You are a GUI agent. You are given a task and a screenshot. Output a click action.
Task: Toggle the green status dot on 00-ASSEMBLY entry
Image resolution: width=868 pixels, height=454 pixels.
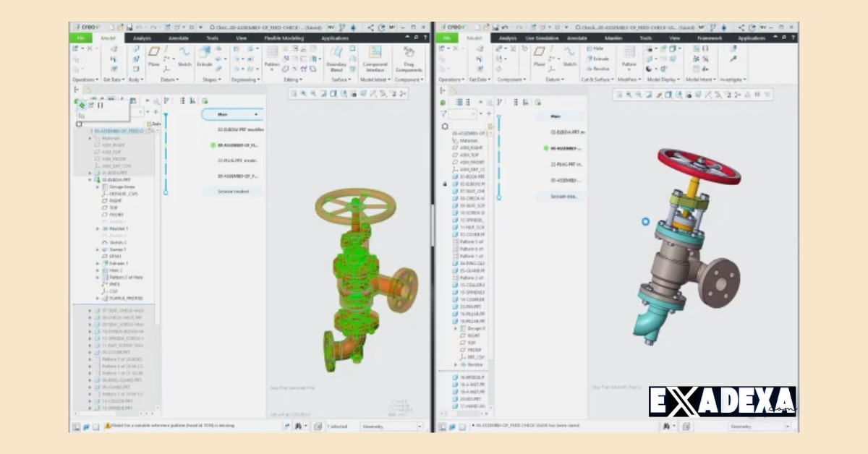coord(213,145)
